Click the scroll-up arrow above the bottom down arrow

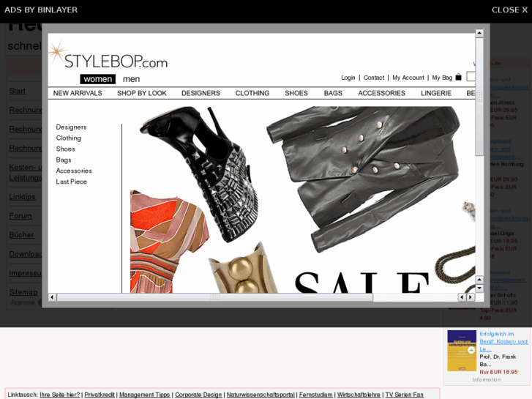coord(479,280)
